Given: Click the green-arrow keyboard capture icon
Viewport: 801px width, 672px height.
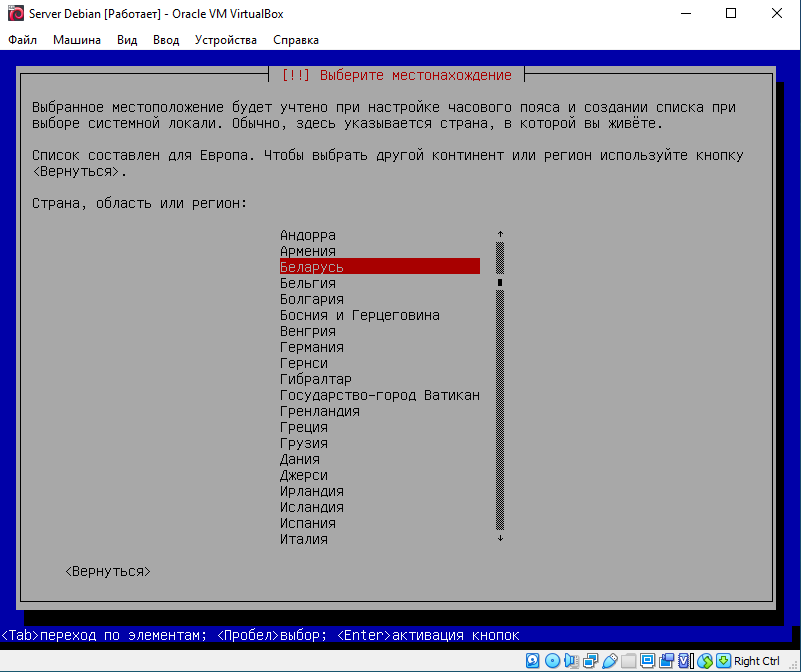Looking at the screenshot, I should [723, 661].
